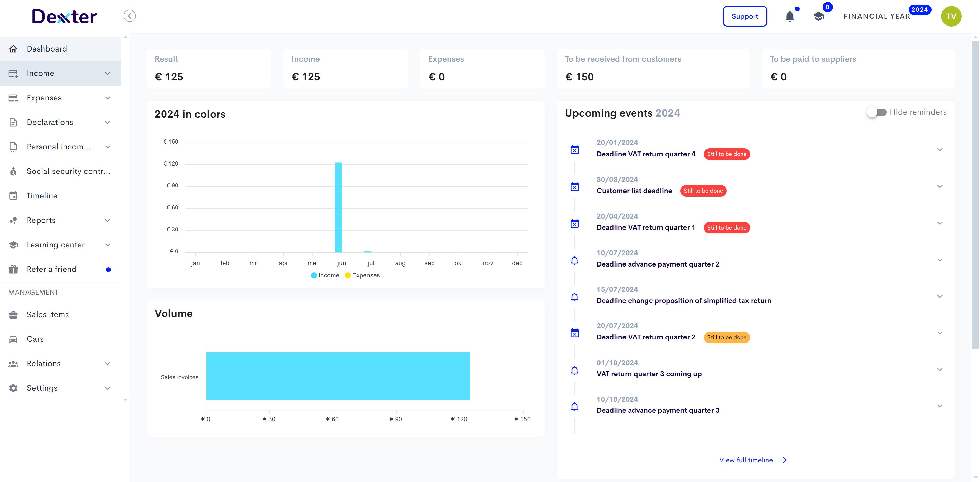Click 'VAT return quarter 3 coming up'
The image size is (980, 482).
[x=649, y=374]
